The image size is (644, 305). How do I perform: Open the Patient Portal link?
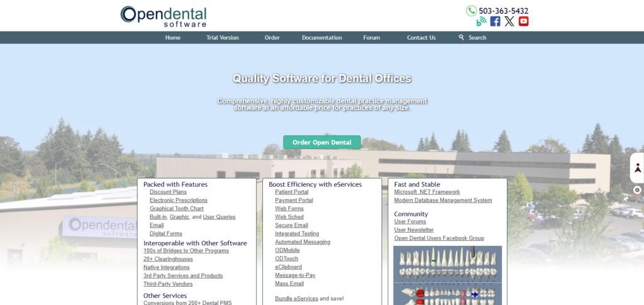[x=292, y=192]
